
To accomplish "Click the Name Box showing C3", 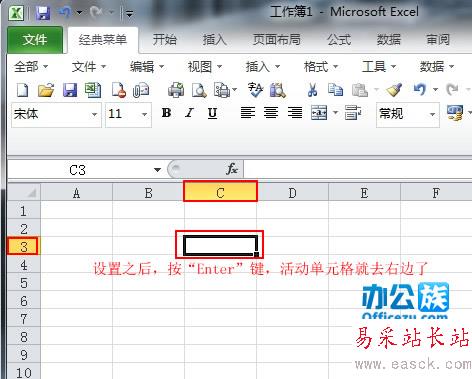I will pos(78,170).
